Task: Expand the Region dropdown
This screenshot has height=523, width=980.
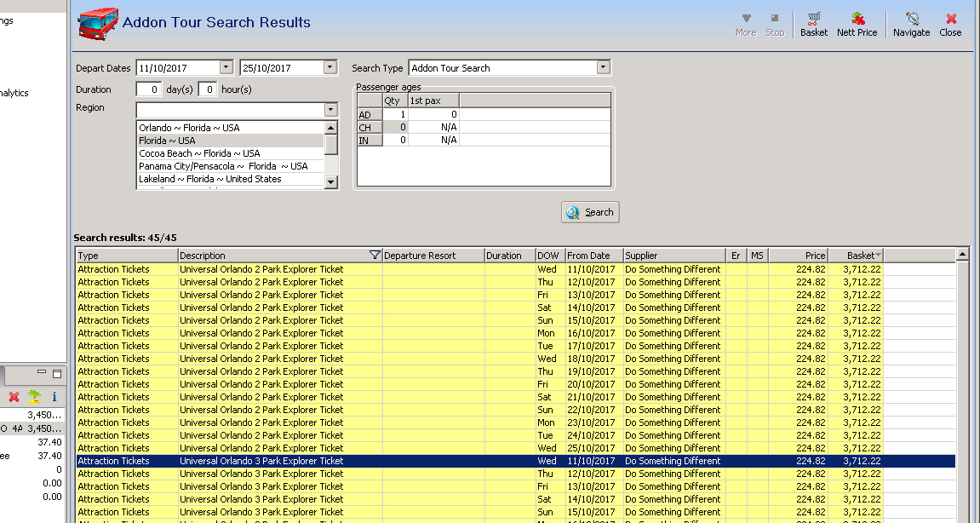Action: coord(330,110)
